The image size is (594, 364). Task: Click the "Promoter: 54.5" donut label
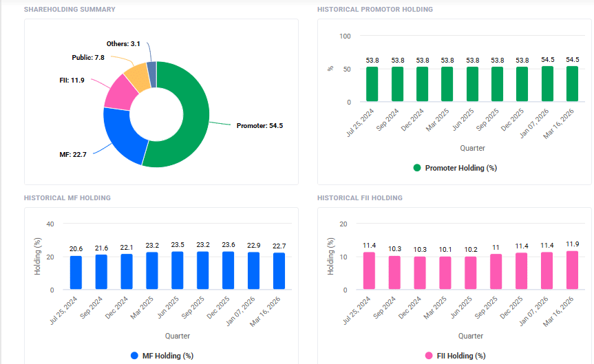259,126
